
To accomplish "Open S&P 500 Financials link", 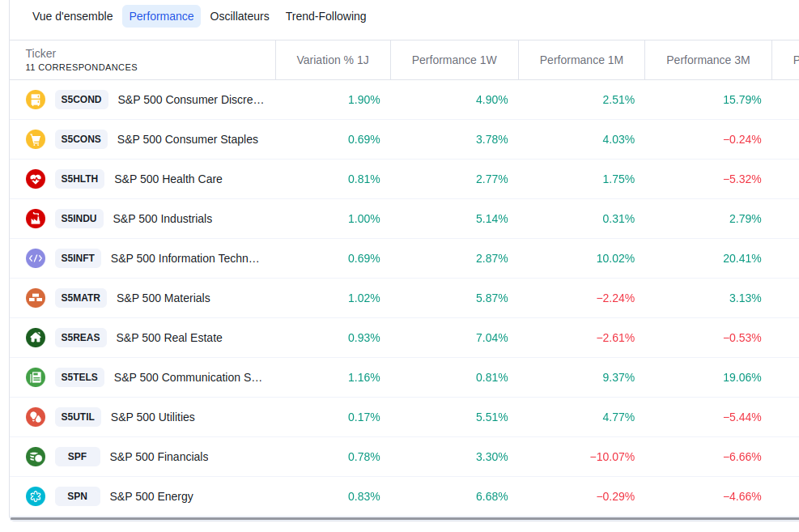I will tap(159, 457).
